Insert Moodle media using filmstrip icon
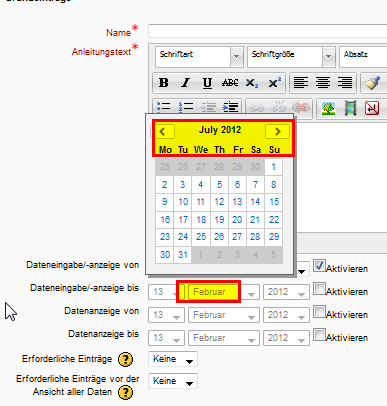The height and width of the screenshot is (406, 387). coord(350,109)
